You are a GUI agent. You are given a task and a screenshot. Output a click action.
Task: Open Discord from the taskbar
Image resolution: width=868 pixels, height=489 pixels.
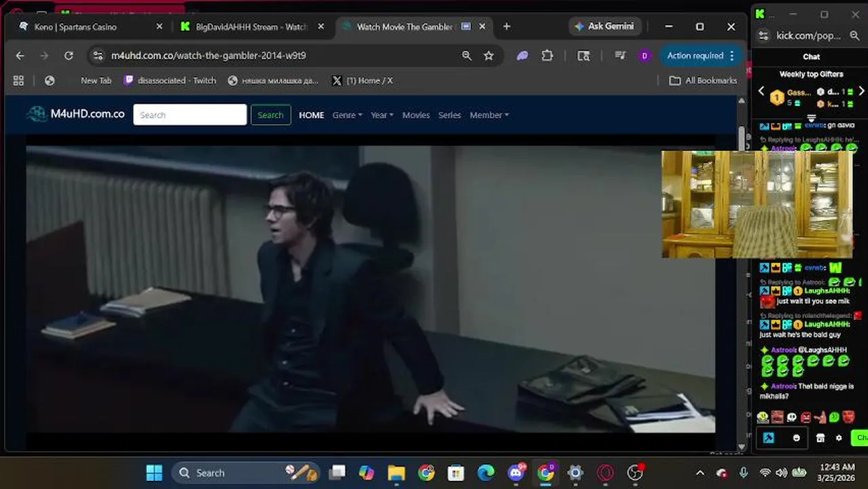coord(516,473)
